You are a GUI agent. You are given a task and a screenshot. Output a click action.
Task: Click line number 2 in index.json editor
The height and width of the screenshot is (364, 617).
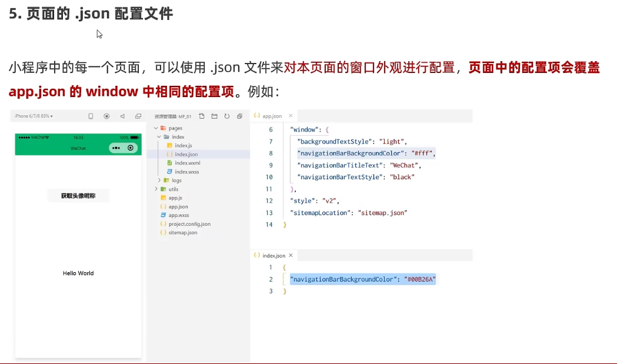[x=271, y=279]
